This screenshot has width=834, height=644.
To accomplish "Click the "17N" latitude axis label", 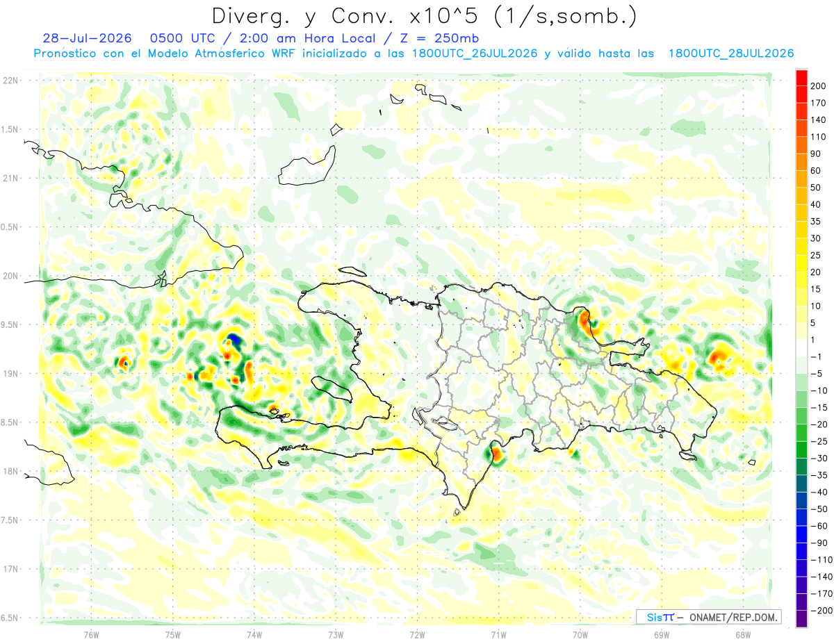I will coord(10,570).
